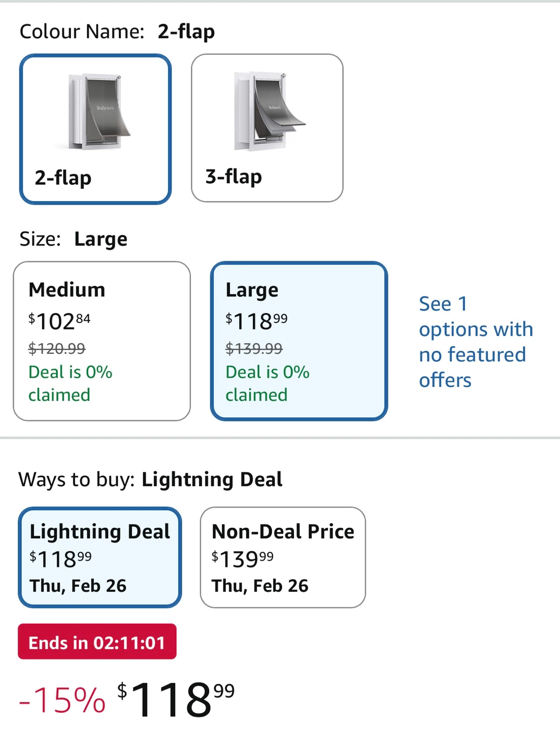Image resolution: width=560 pixels, height=731 pixels.
Task: Switch to the Non-Deal Price option
Action: (x=283, y=557)
